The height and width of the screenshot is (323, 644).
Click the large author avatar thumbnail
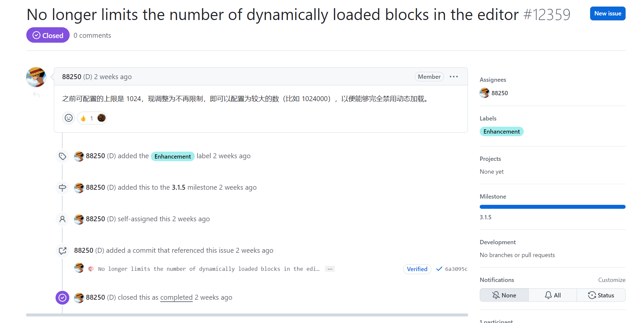(x=36, y=77)
